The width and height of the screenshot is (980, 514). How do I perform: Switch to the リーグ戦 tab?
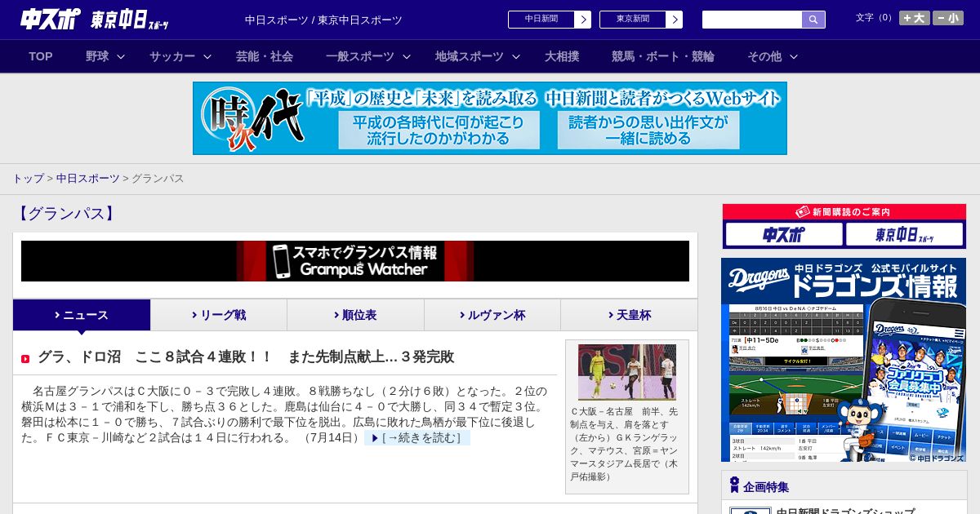pyautogui.click(x=219, y=315)
